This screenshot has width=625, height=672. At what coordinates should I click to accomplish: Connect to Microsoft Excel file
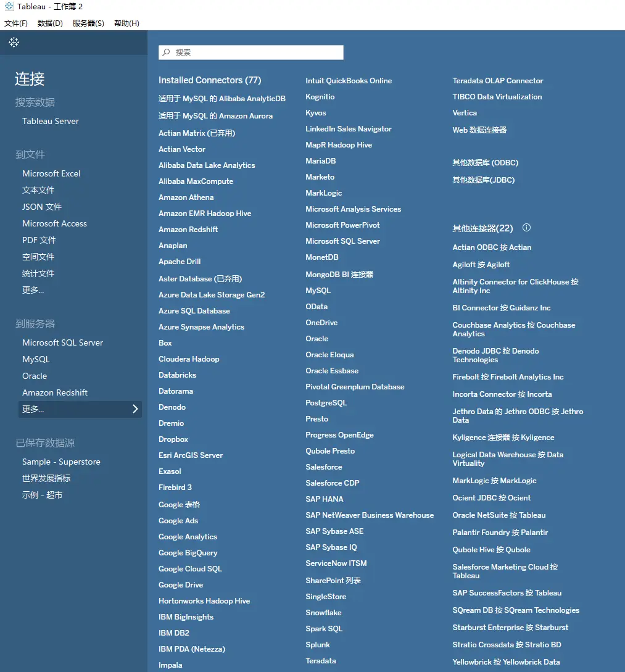pos(51,173)
